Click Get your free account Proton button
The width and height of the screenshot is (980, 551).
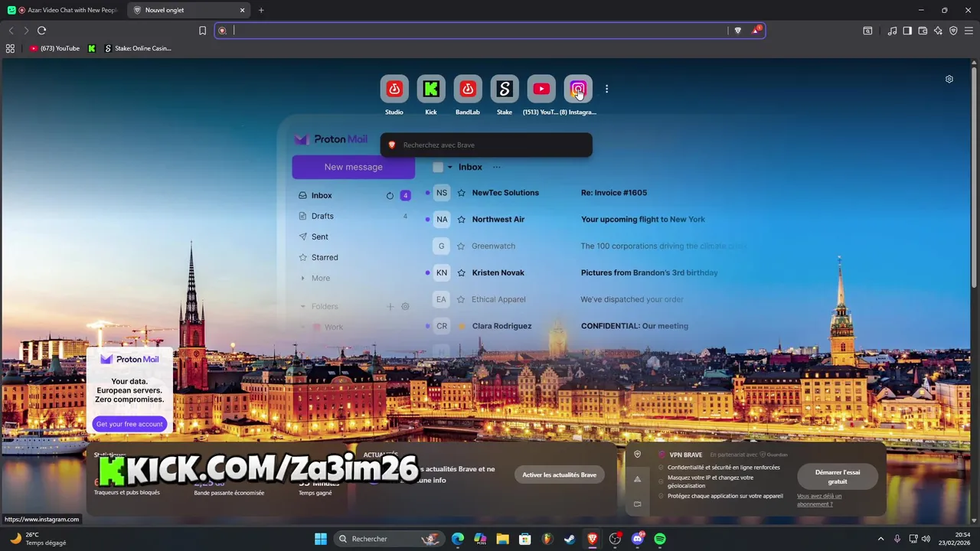tap(129, 424)
